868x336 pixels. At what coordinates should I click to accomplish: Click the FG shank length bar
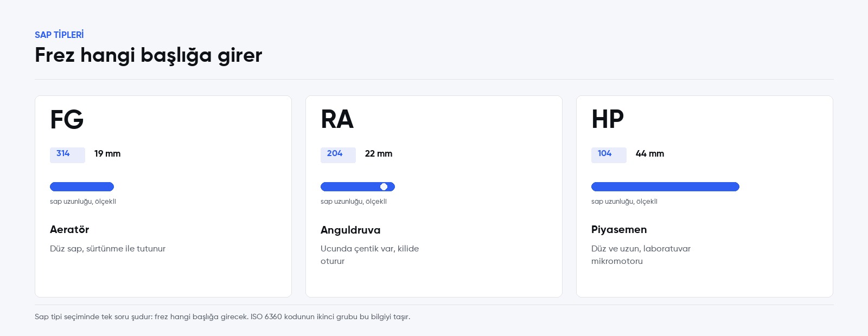click(x=82, y=187)
